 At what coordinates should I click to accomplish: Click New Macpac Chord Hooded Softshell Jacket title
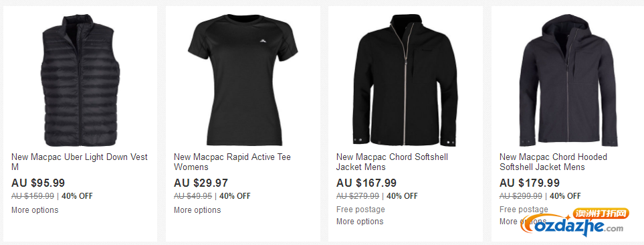pos(553,162)
